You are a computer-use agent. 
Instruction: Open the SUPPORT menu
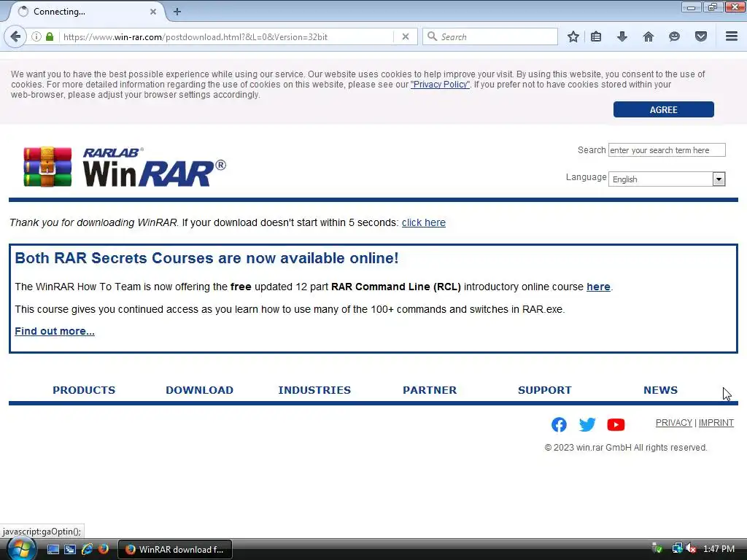click(544, 390)
